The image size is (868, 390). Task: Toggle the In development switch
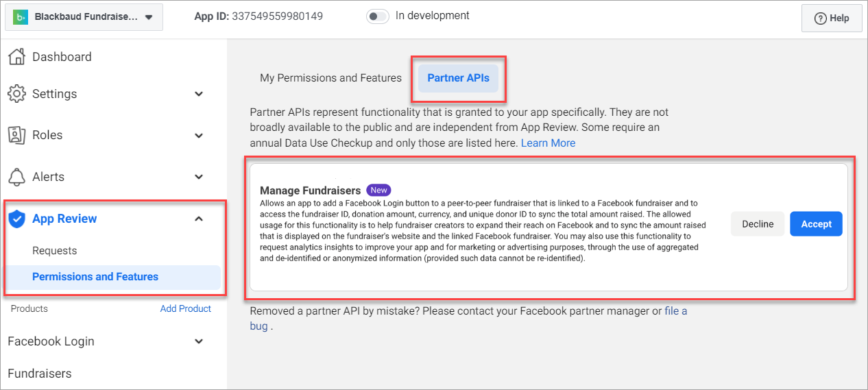[377, 16]
